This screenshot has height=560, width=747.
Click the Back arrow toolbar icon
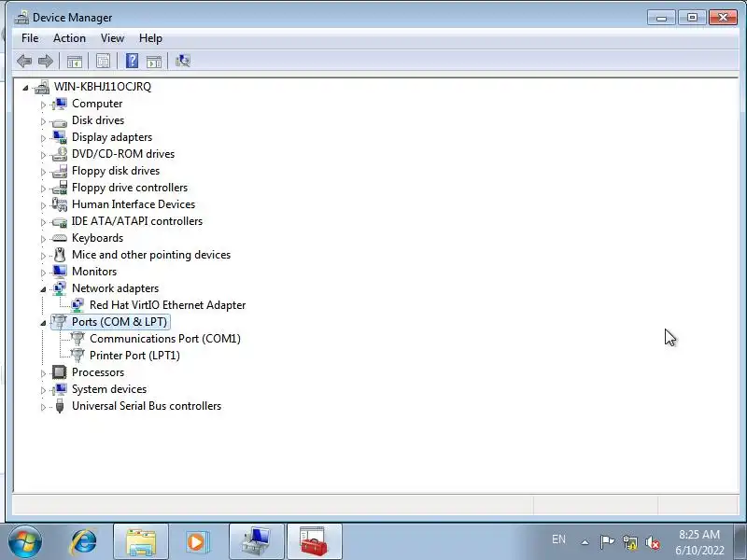tap(24, 61)
